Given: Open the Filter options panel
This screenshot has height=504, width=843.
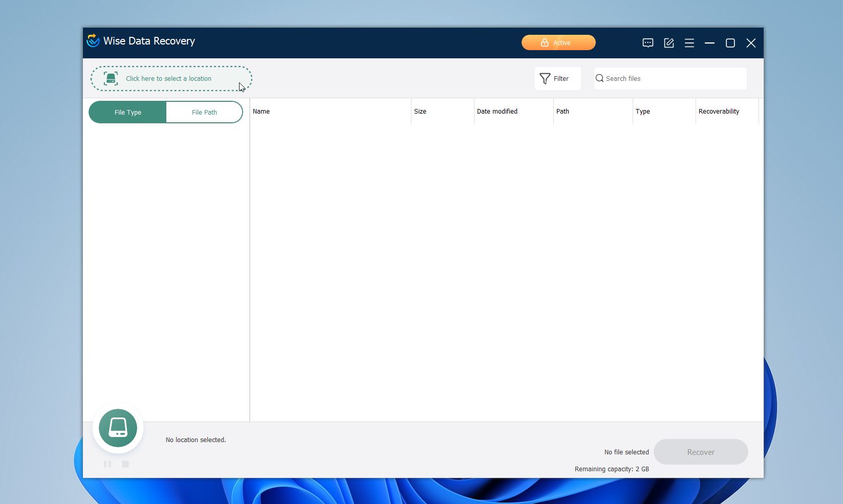Looking at the screenshot, I should pyautogui.click(x=557, y=78).
